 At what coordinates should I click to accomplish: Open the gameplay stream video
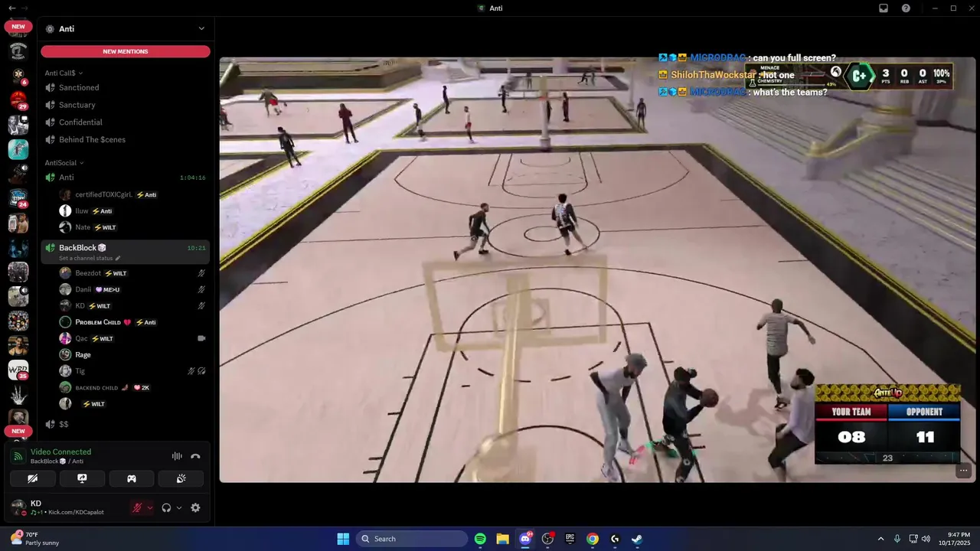point(597,269)
